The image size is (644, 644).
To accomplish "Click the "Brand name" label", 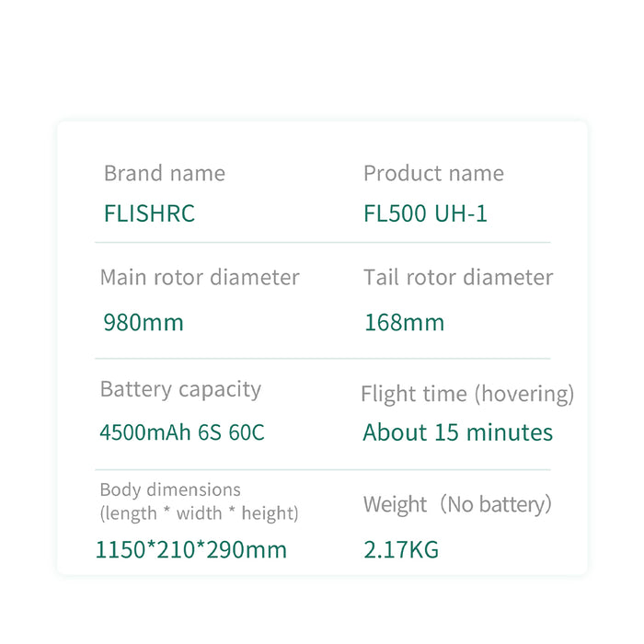I will [x=164, y=173].
